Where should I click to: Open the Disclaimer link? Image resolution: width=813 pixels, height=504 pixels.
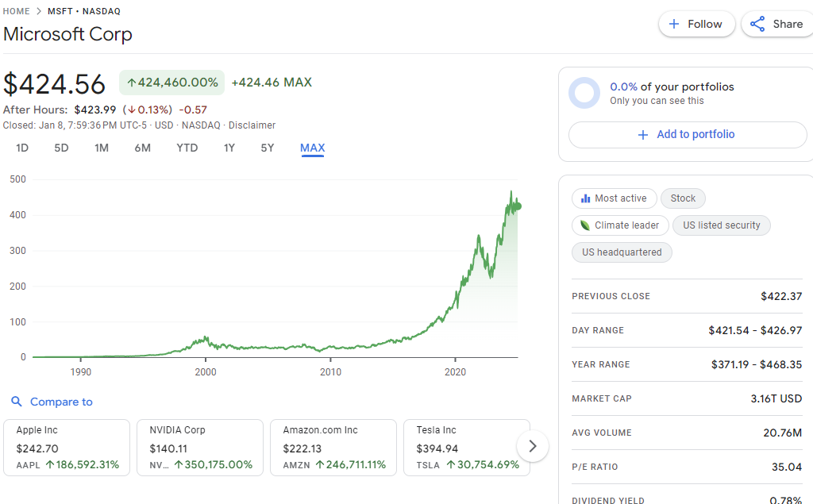click(x=252, y=125)
